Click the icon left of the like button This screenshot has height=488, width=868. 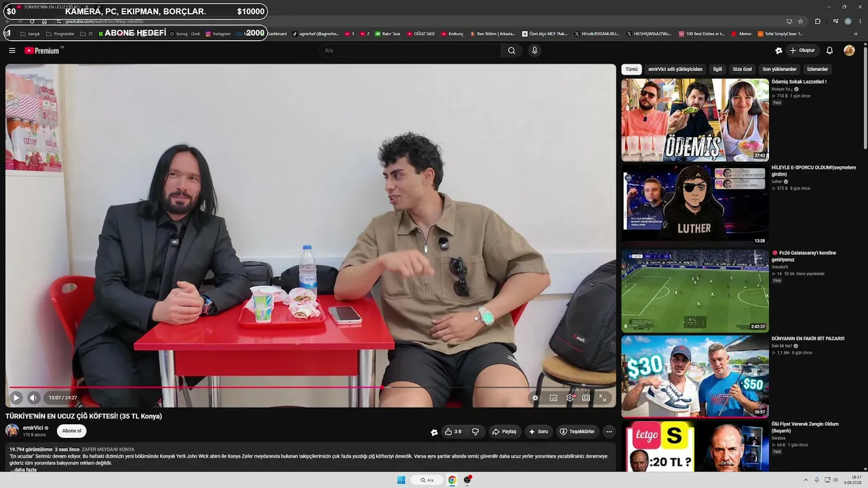pos(434,432)
